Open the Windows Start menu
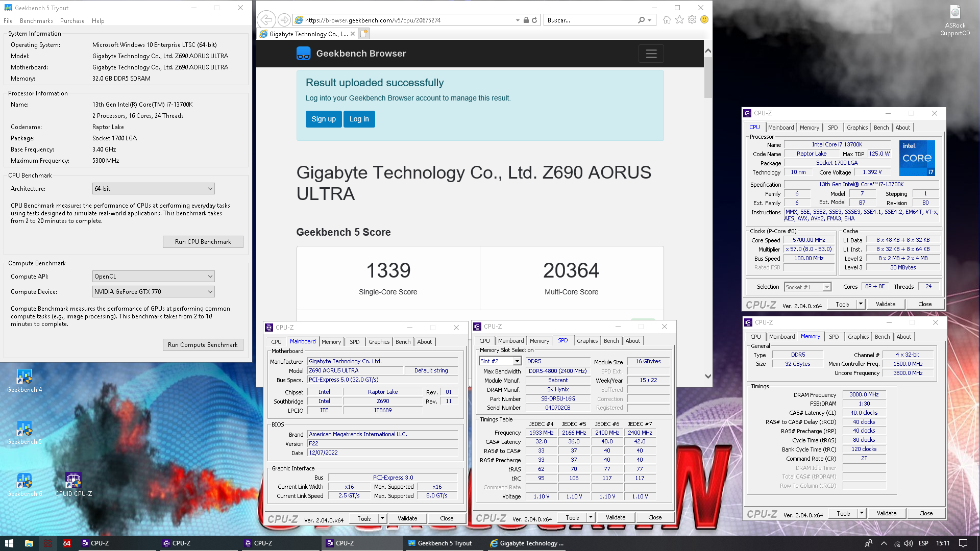The image size is (980, 551). [x=9, y=543]
